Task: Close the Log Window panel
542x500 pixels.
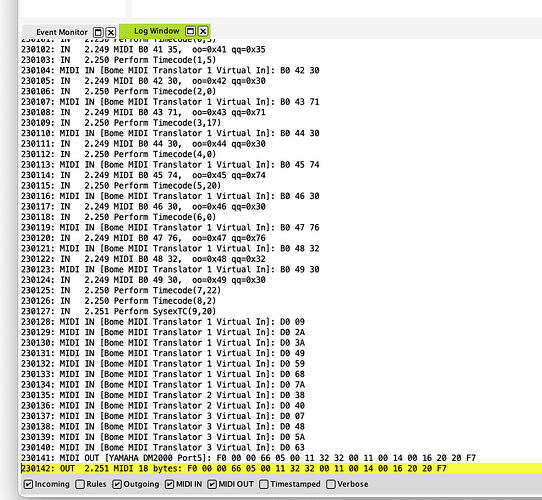Action: pos(203,31)
